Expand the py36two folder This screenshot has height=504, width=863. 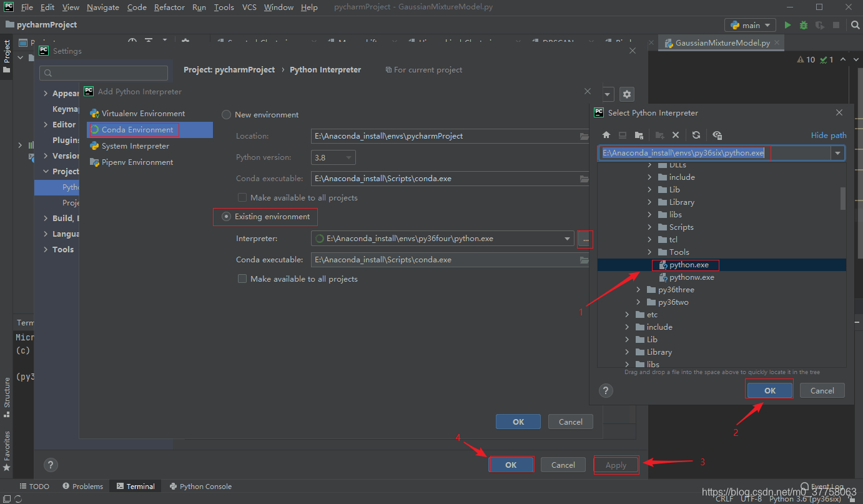pyautogui.click(x=639, y=302)
